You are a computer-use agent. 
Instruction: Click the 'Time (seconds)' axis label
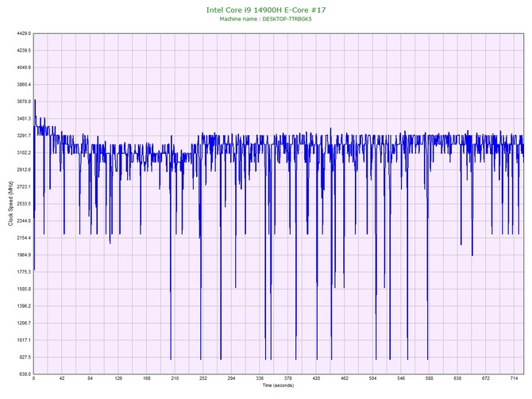(278, 386)
